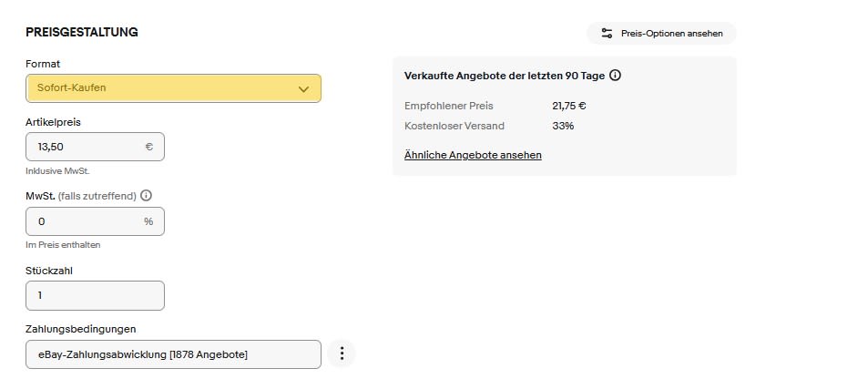Viewport: 868px width, 379px height.
Task: Click the percent symbol in MwSt. field
Action: pos(148,221)
